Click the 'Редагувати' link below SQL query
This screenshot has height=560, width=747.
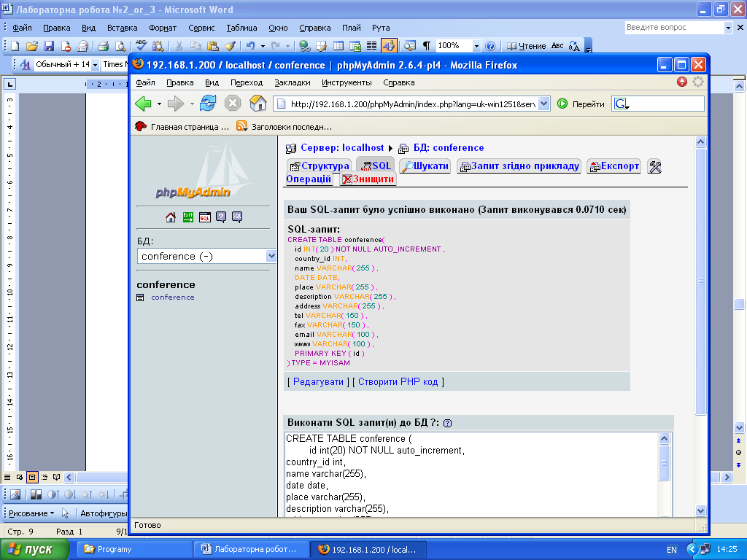(x=318, y=382)
